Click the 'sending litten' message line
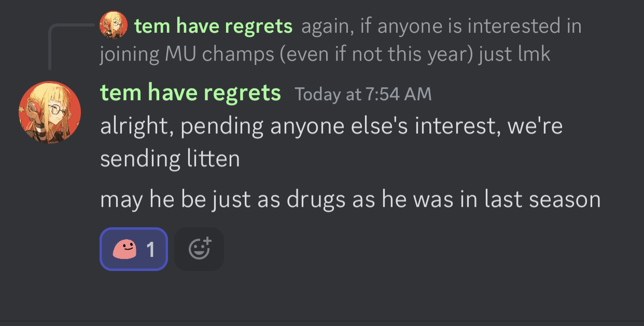 pos(170,158)
